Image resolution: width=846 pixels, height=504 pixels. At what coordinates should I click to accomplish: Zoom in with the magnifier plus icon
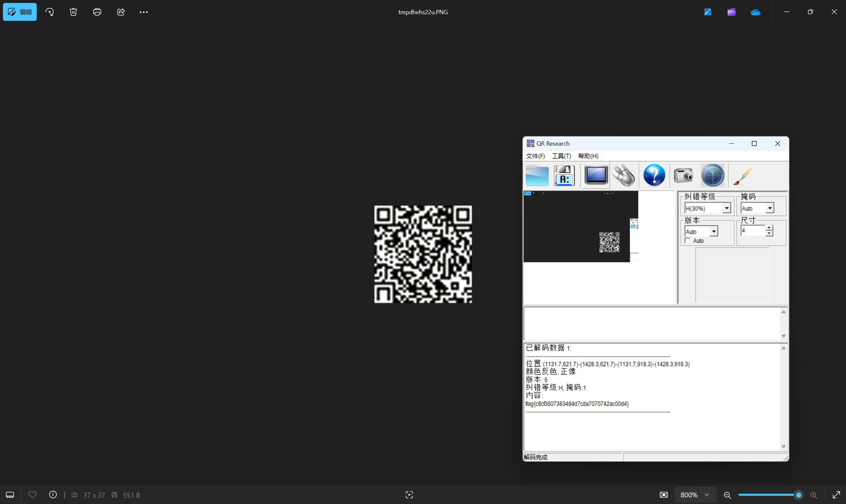pos(814,495)
